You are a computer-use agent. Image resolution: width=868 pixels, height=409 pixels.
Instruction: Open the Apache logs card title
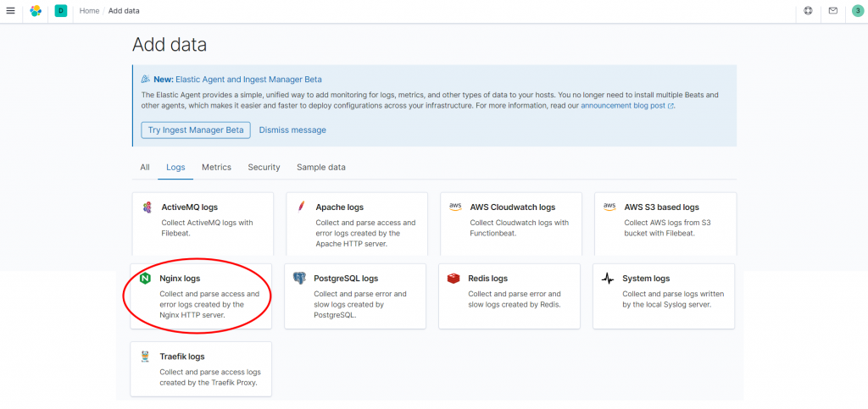(x=339, y=207)
